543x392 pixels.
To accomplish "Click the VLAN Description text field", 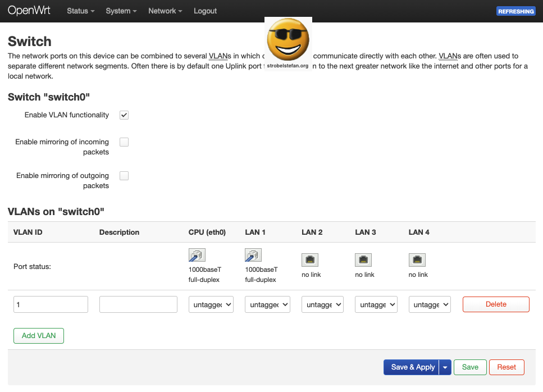I will click(138, 304).
